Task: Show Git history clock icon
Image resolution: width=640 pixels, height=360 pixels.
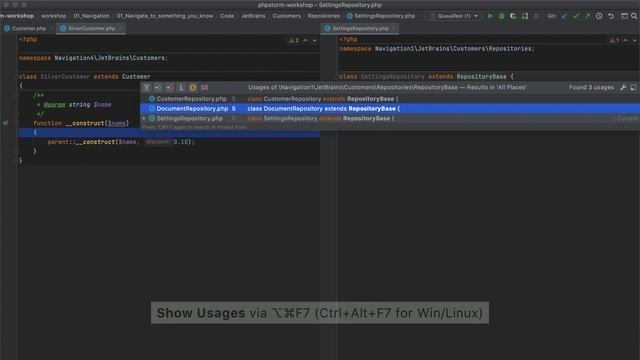Action: [599, 16]
